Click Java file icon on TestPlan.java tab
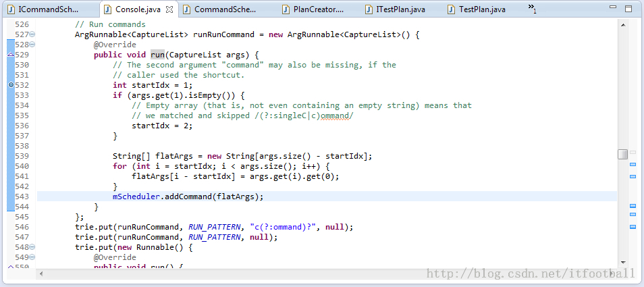The image size is (644, 287). [x=451, y=9]
